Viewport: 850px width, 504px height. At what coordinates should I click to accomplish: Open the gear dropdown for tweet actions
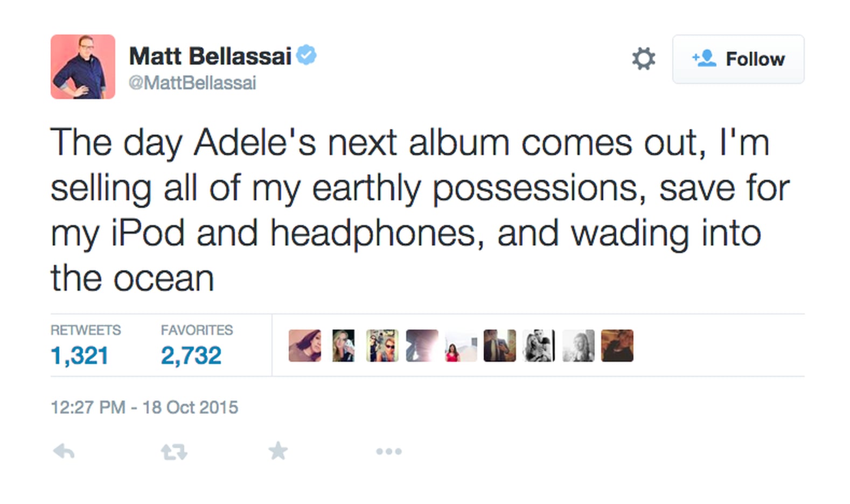coord(644,59)
